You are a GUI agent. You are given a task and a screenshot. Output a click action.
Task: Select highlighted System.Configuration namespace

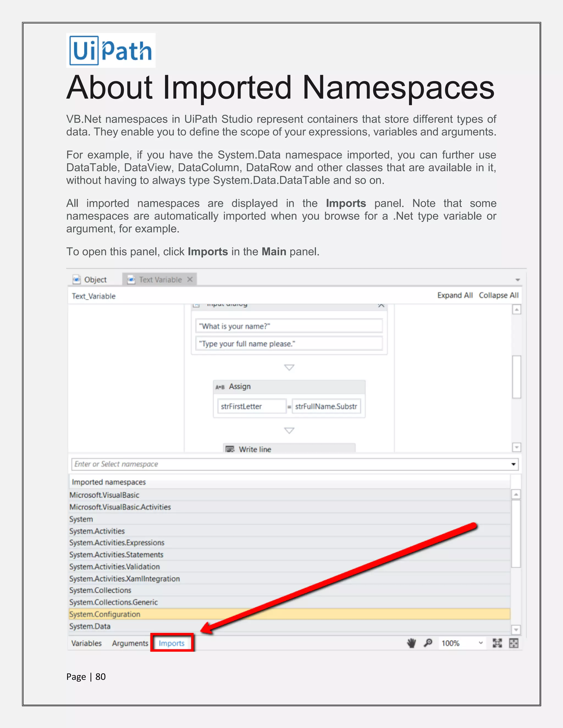point(289,614)
